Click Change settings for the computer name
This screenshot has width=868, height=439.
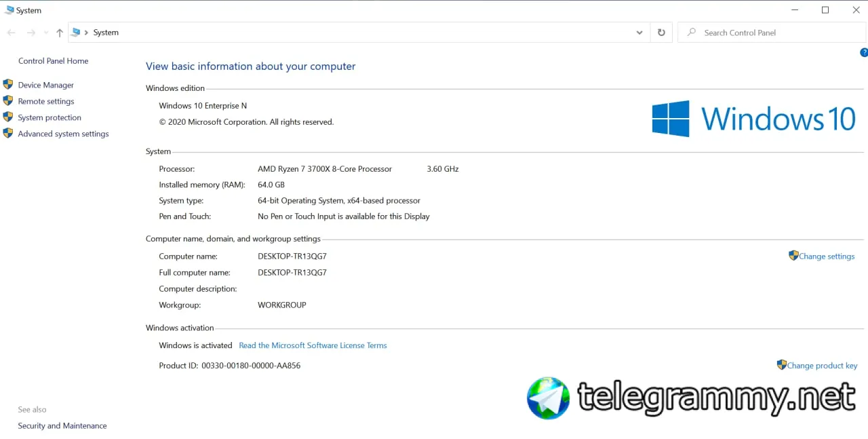(827, 256)
